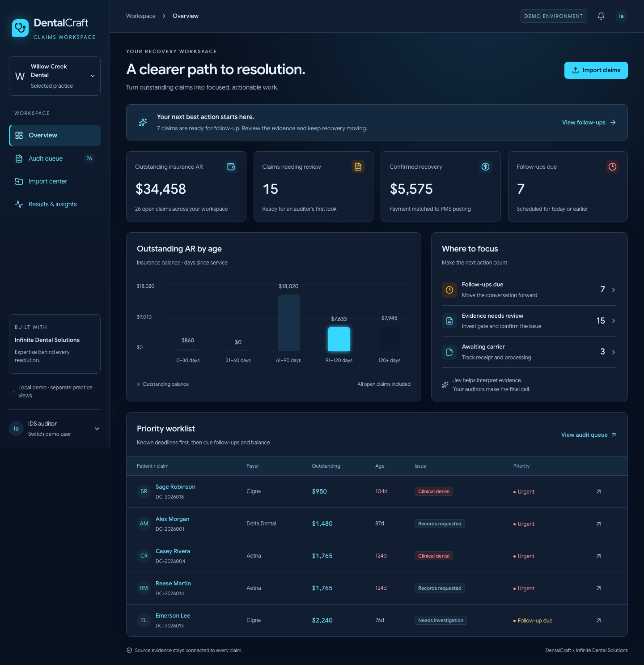Open Results & insights in the sidebar
Screen dimensions: 644x665
[55, 204]
